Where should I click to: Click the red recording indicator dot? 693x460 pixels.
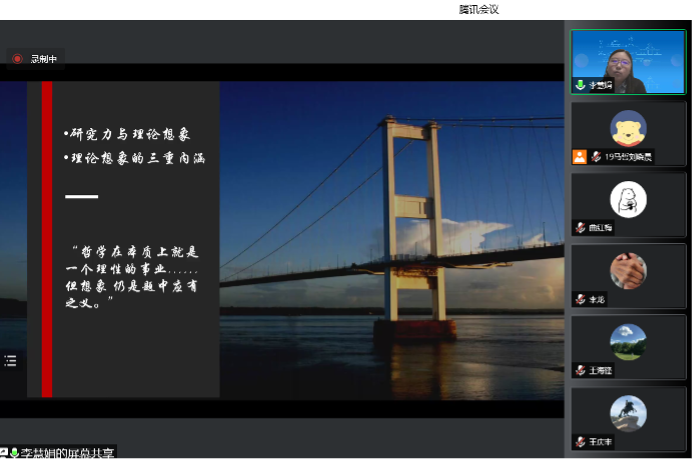17,59
